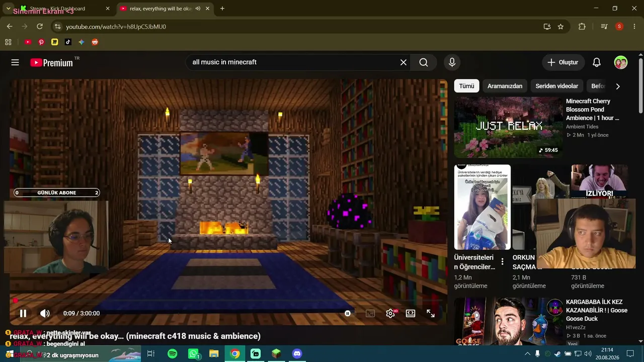Show more filter chips with the arrow

click(618, 86)
